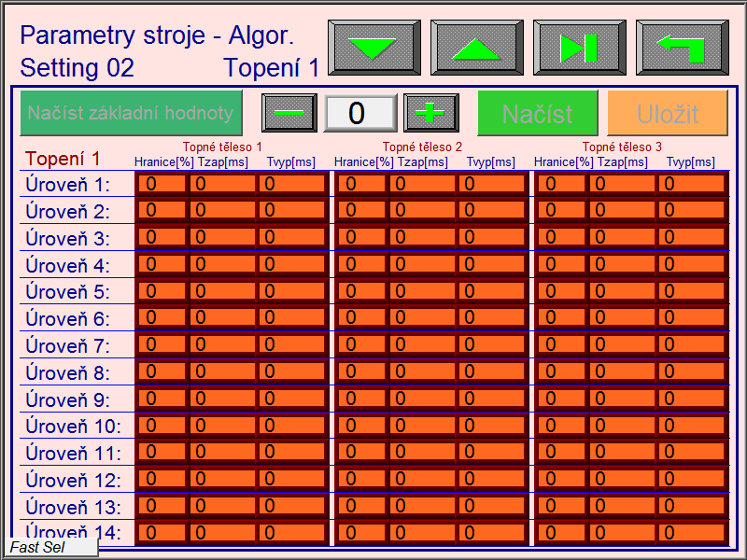
Task: Increase setting number with plus button
Action: pos(430,113)
